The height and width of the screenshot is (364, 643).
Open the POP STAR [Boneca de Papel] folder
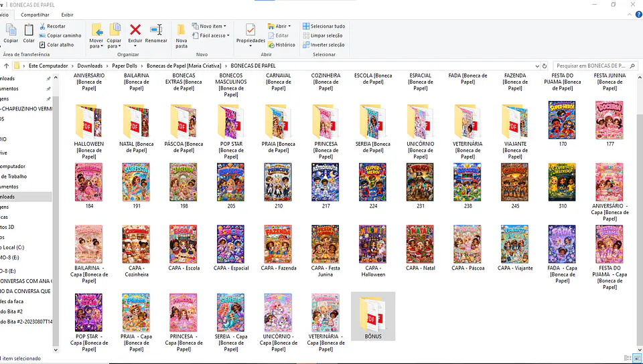pyautogui.click(x=231, y=131)
